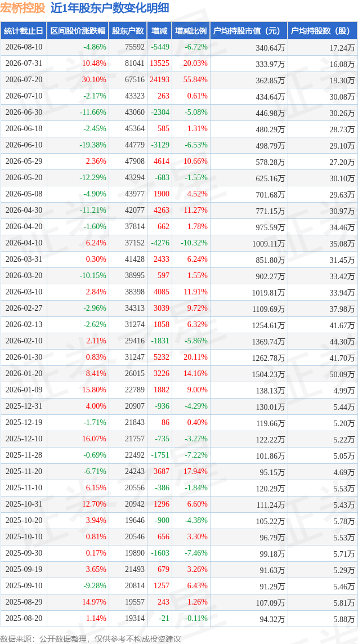
Task: Click the 统计截止日 column header
Action: tap(24, 31)
